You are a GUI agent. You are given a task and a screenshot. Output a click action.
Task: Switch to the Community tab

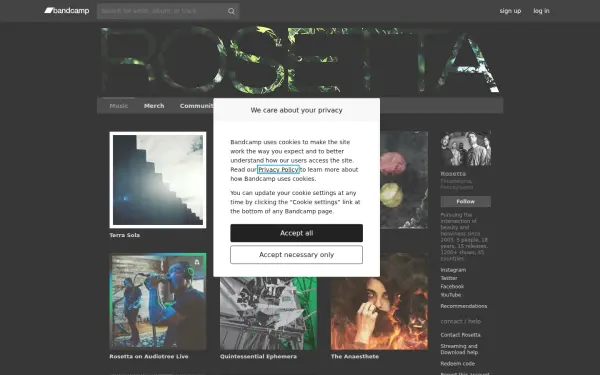(196, 106)
